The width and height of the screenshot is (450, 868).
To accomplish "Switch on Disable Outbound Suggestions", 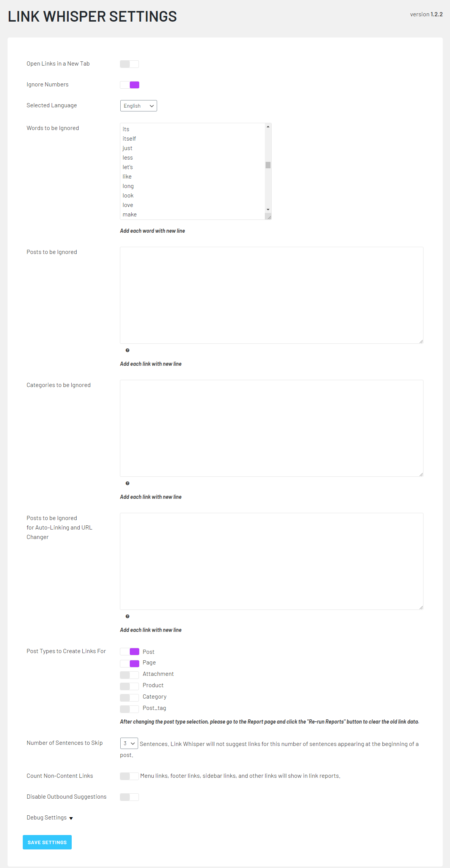I will (129, 797).
